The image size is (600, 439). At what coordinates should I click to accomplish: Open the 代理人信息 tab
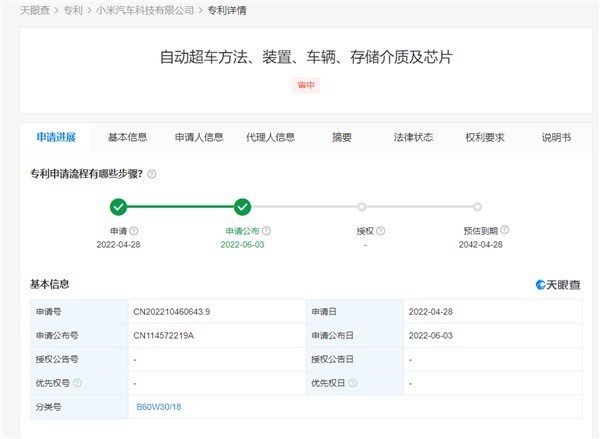tap(270, 137)
